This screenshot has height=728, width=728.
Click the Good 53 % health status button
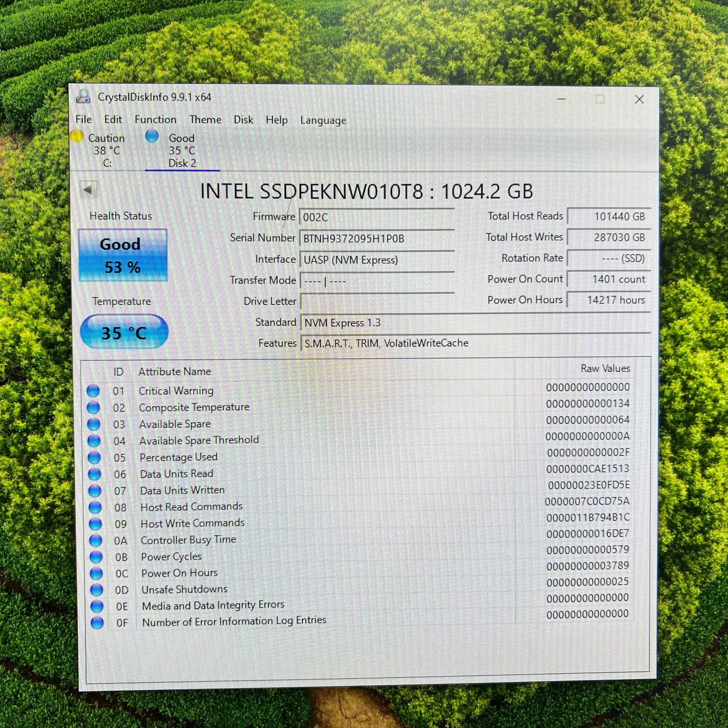pos(122,255)
